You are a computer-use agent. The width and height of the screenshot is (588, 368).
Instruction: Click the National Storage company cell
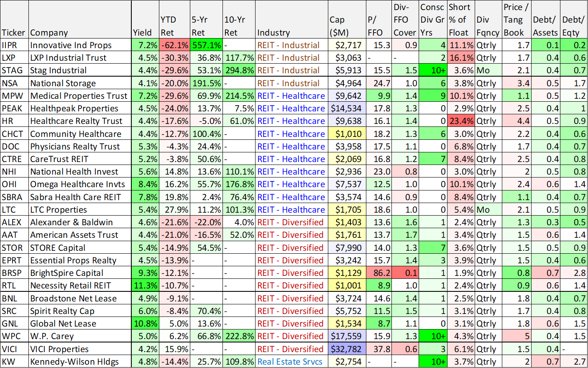point(79,83)
